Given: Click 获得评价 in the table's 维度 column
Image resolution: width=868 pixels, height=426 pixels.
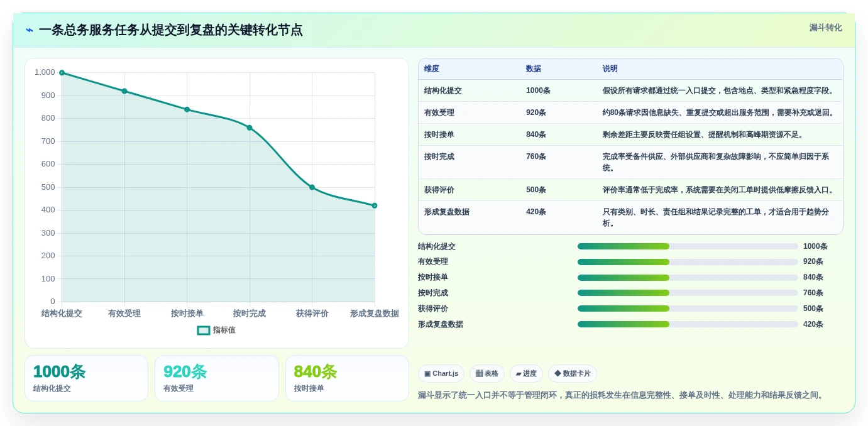Looking at the screenshot, I should point(439,190).
